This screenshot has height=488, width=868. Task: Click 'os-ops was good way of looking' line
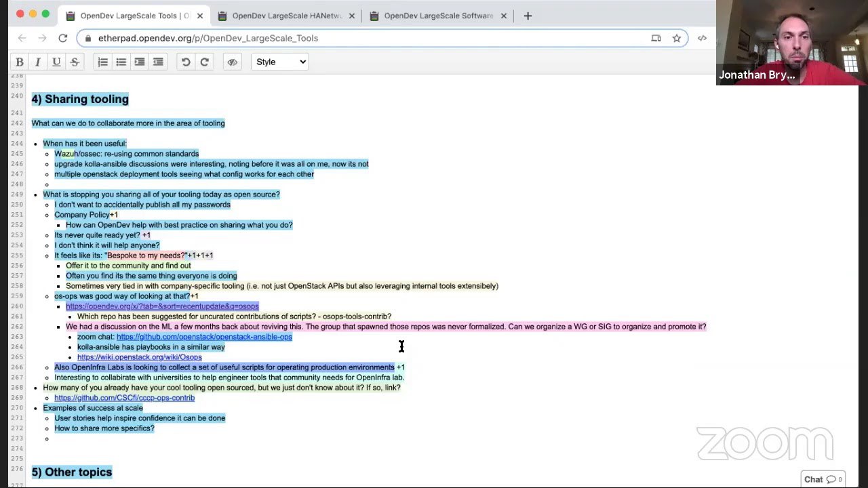point(126,296)
